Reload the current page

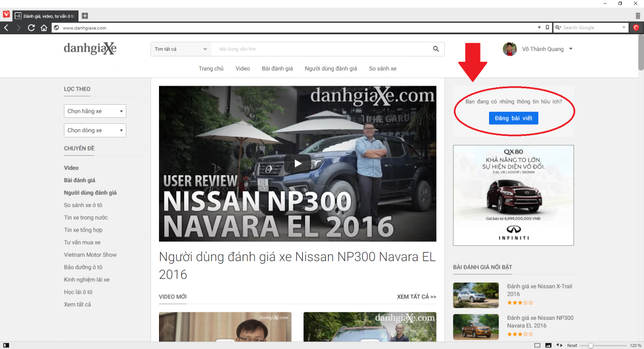click(31, 28)
